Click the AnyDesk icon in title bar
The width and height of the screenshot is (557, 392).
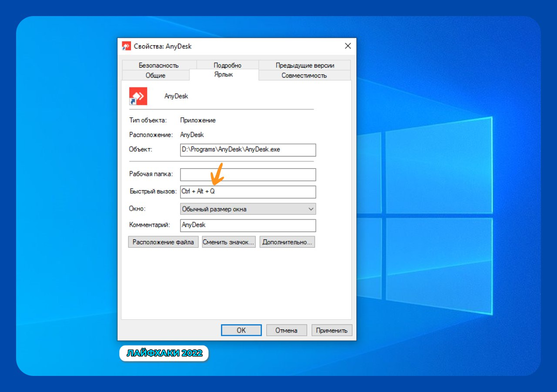126,46
